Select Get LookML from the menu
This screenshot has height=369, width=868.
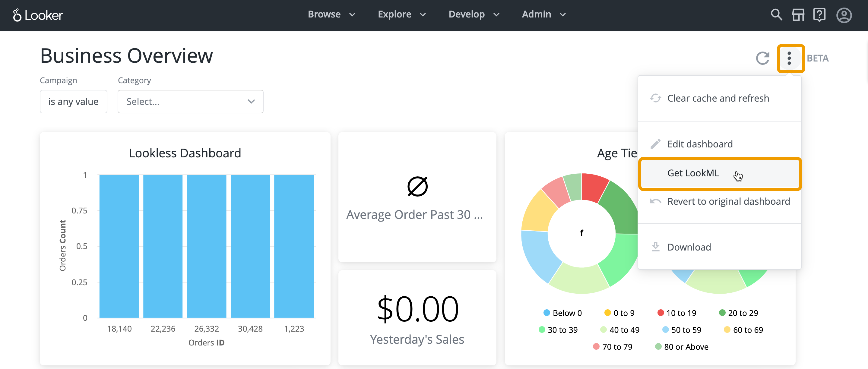tap(693, 173)
